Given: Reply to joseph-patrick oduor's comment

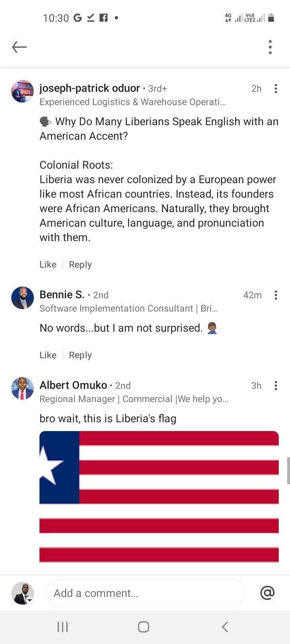Looking at the screenshot, I should 80,264.
